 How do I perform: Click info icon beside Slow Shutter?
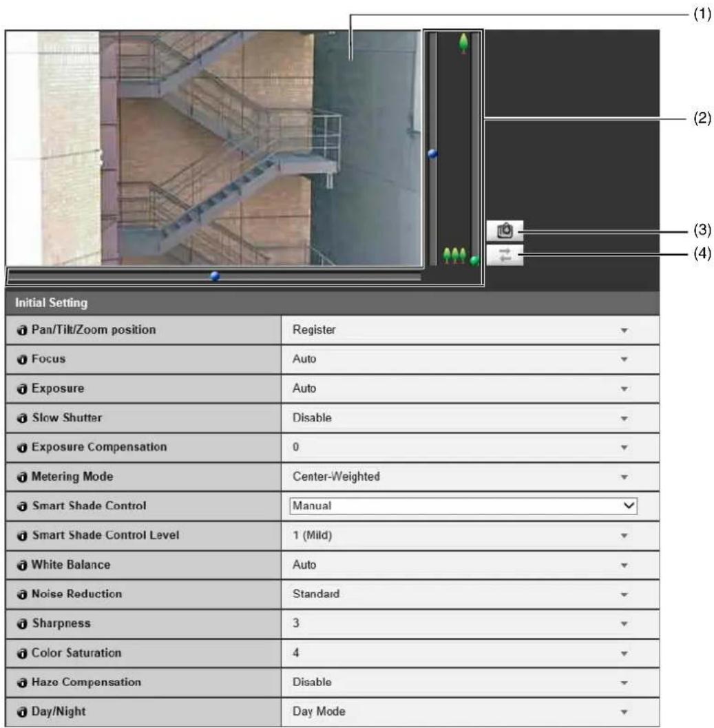[x=22, y=418]
